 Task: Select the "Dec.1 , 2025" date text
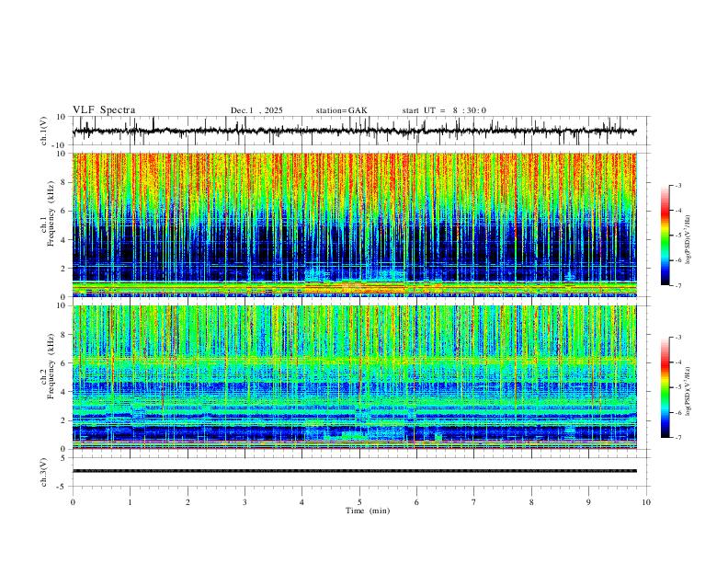click(256, 110)
